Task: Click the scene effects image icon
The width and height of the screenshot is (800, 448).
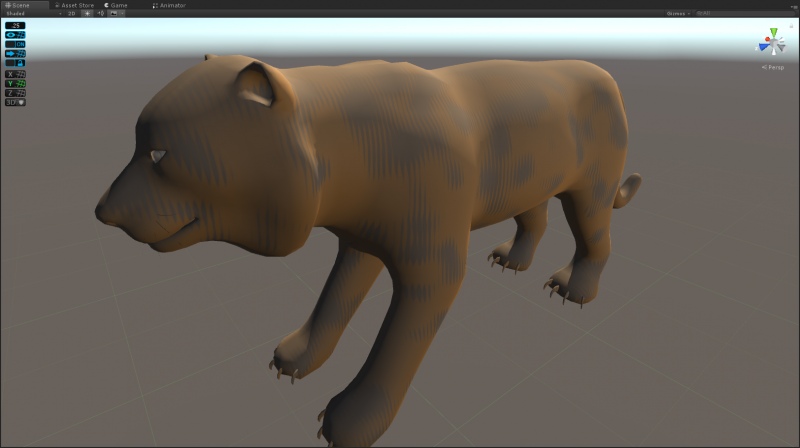Action: pyautogui.click(x=113, y=14)
